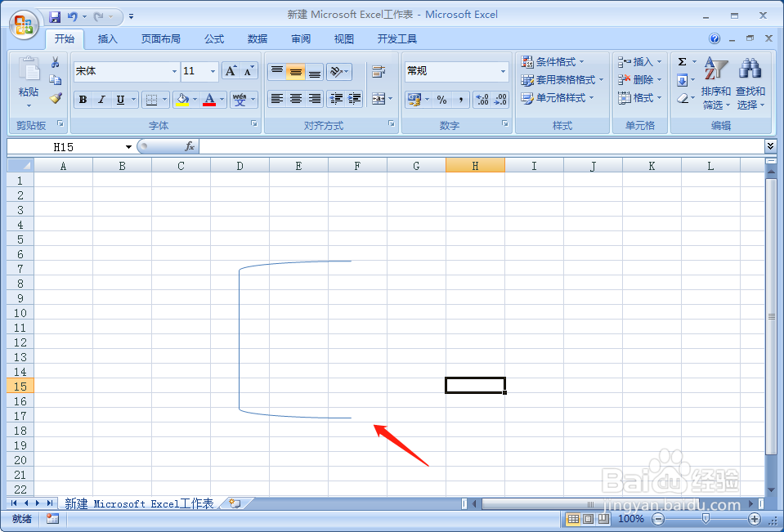
Task: Switch to 开发工具 ribbon tab
Action: tap(397, 39)
